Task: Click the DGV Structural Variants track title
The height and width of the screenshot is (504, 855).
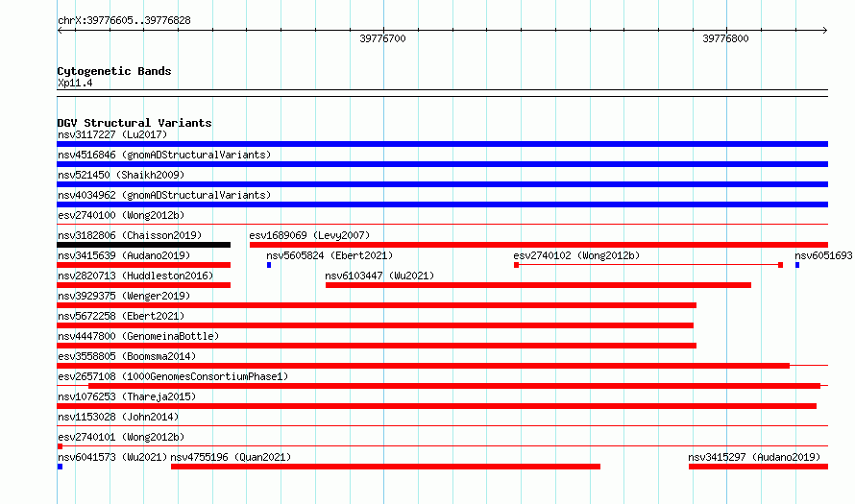Action: (x=134, y=123)
